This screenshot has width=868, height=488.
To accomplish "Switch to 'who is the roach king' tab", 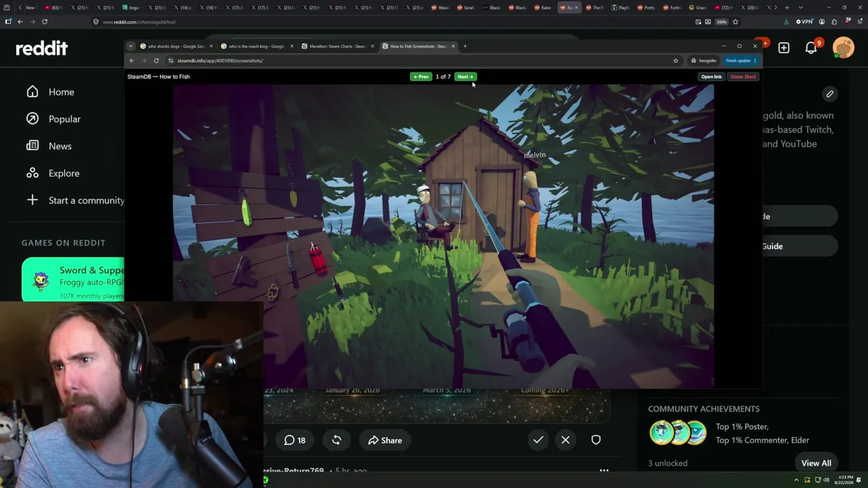I will 256,46.
